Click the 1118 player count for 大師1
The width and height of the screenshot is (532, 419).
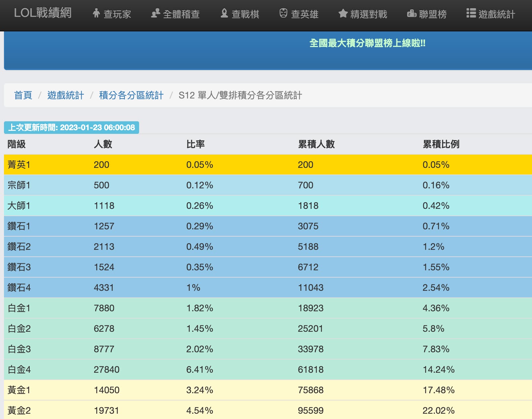[104, 206]
